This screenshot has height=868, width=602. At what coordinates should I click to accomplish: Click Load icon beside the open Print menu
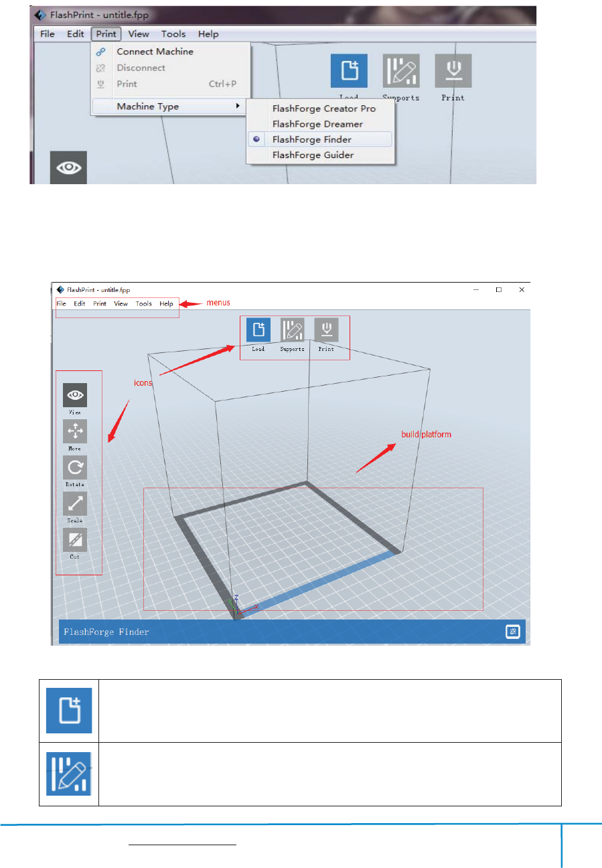(350, 71)
